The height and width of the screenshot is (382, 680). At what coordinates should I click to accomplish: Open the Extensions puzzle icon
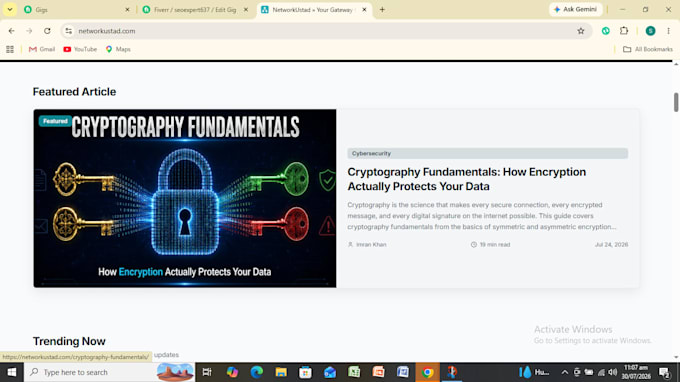pyautogui.click(x=624, y=31)
